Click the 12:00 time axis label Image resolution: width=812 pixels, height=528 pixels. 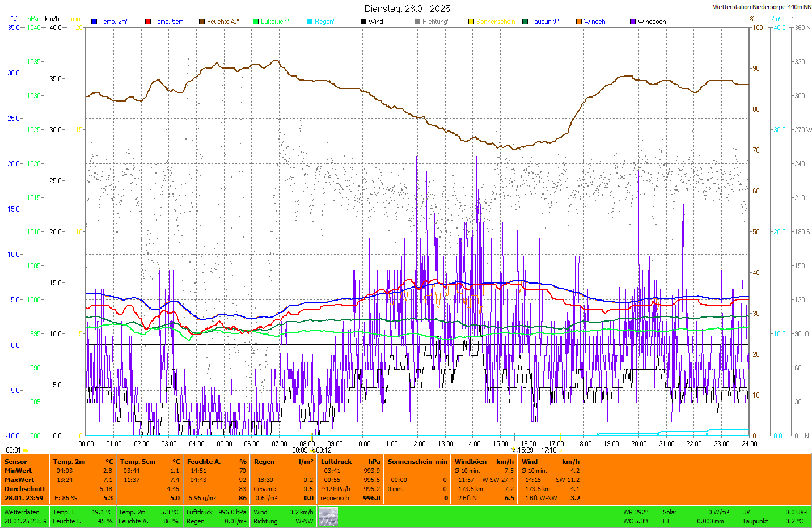pos(418,444)
